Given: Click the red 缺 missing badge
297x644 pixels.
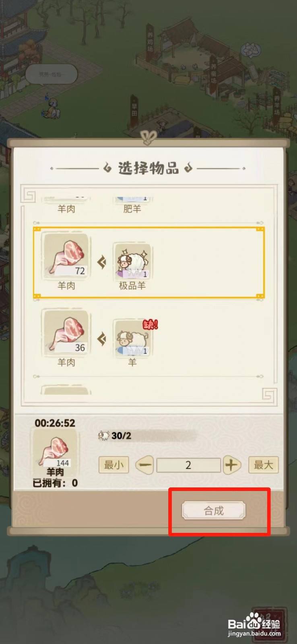Looking at the screenshot, I should (150, 324).
